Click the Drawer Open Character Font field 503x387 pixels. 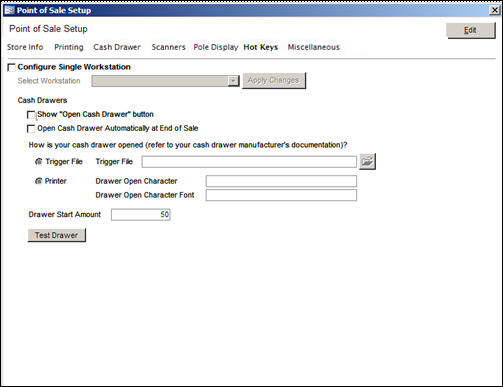[281, 195]
